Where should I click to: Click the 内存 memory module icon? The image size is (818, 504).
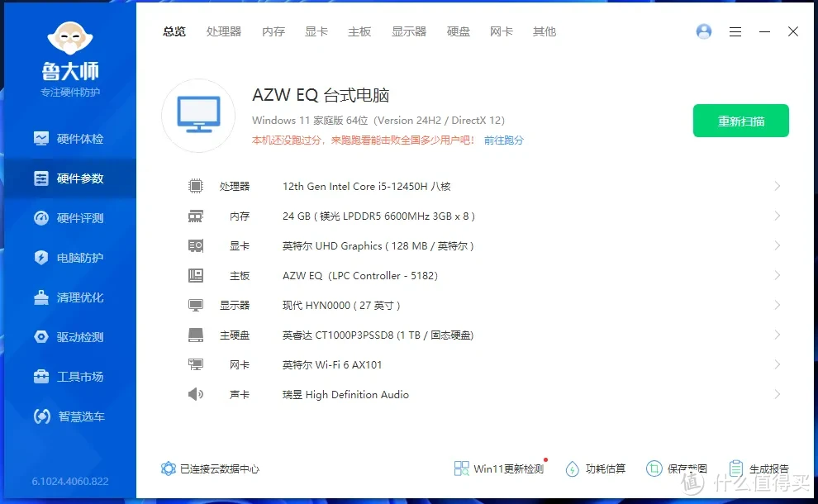pyautogui.click(x=196, y=216)
